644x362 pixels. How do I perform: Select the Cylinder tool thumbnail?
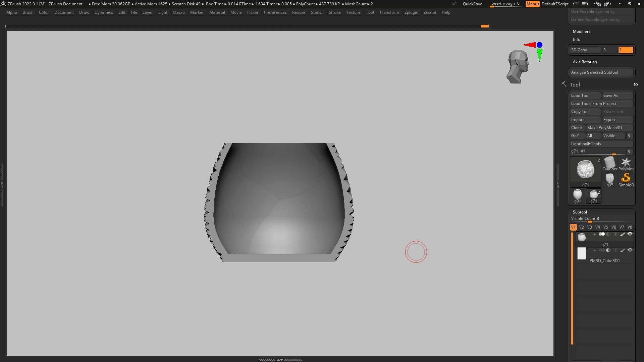(x=609, y=163)
